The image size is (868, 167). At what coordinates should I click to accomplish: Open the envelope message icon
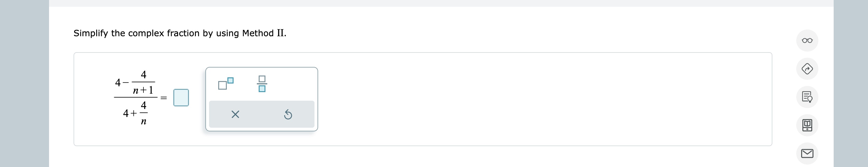point(807,153)
